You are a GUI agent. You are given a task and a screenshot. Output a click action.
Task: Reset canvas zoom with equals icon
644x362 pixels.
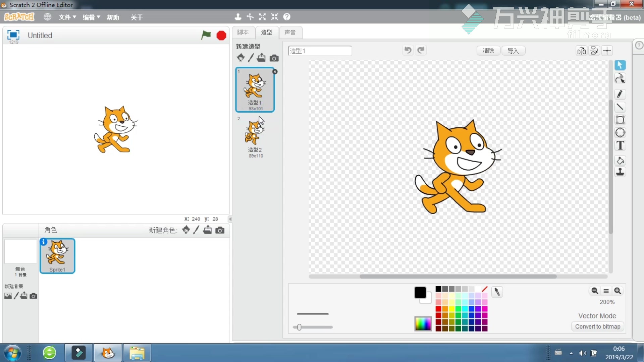(x=606, y=291)
